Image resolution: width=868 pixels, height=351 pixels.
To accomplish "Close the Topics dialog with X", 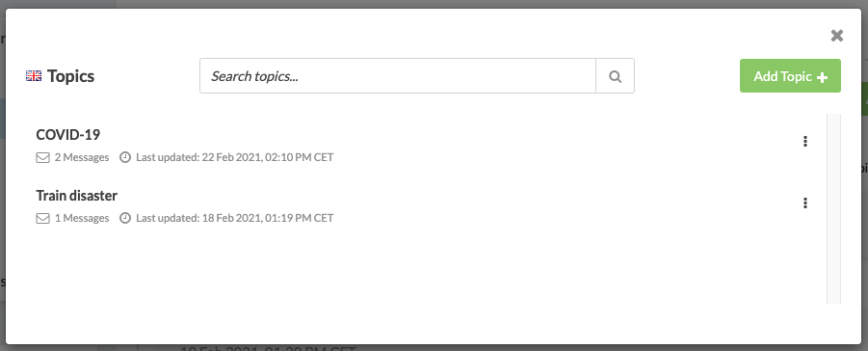I will pos(837,36).
